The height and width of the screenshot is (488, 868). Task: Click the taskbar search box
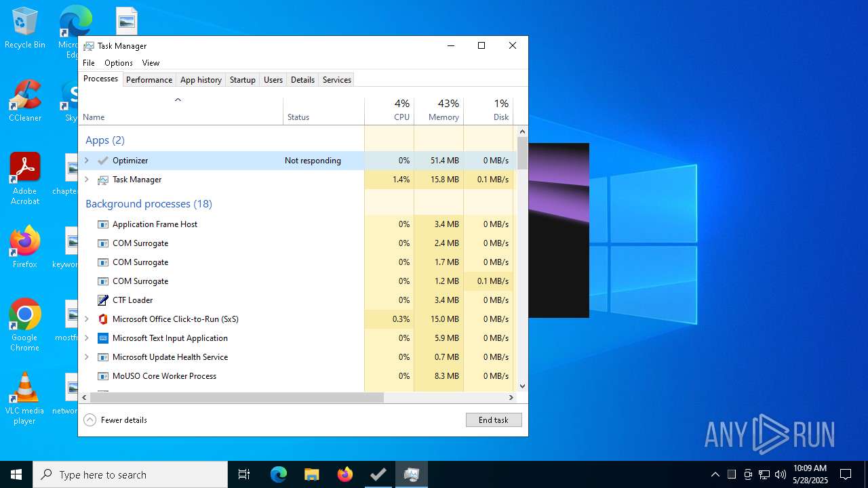[130, 474]
